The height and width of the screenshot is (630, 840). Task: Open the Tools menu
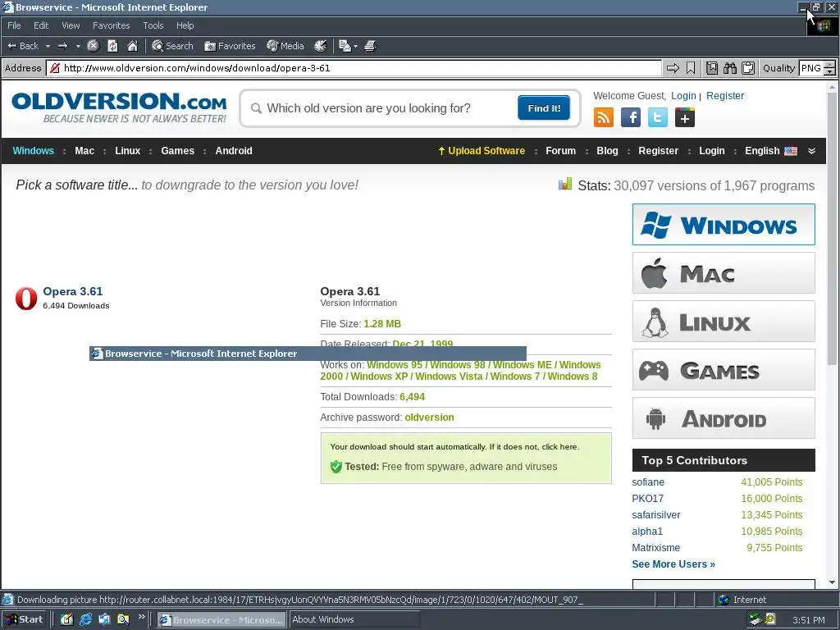[x=153, y=25]
